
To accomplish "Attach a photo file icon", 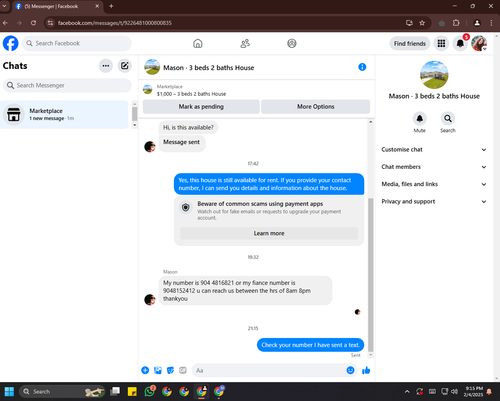I will [x=158, y=370].
